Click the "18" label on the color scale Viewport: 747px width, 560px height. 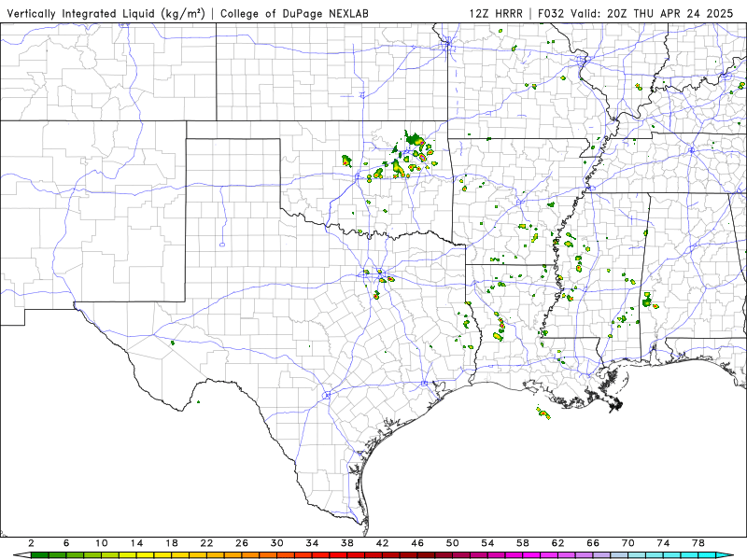(x=172, y=543)
